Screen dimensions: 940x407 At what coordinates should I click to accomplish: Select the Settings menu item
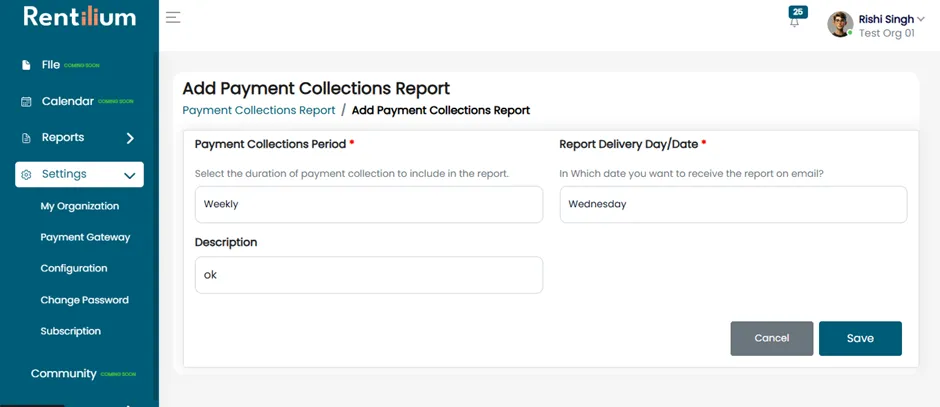[x=79, y=174]
